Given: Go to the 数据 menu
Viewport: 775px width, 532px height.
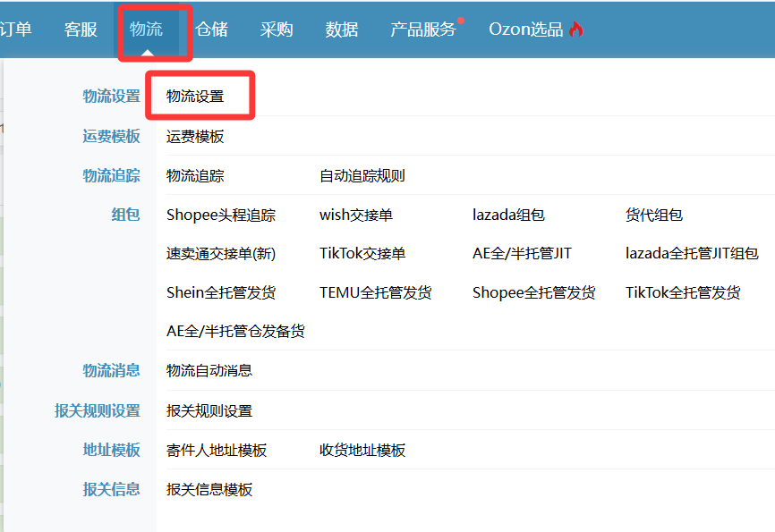Looking at the screenshot, I should (x=342, y=30).
